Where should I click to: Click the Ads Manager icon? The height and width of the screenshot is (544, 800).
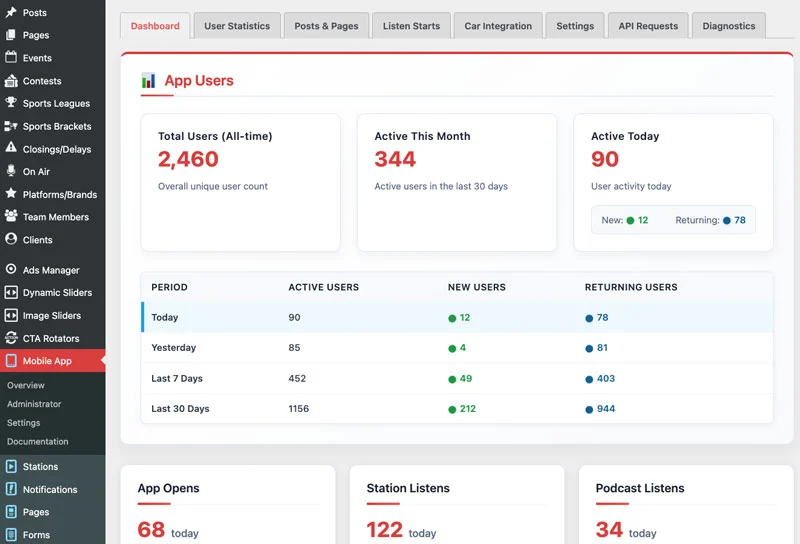point(11,269)
